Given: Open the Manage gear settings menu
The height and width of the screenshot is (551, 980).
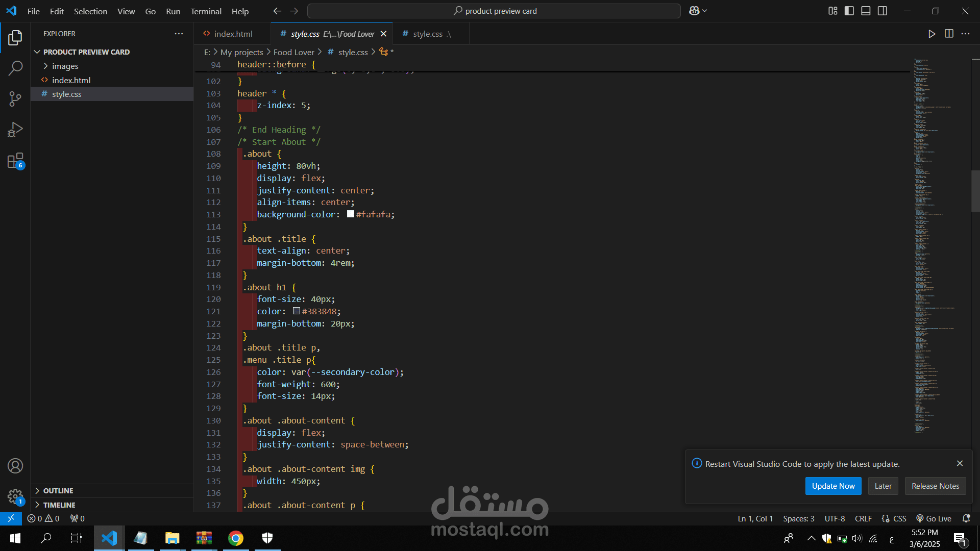Looking at the screenshot, I should (15, 496).
